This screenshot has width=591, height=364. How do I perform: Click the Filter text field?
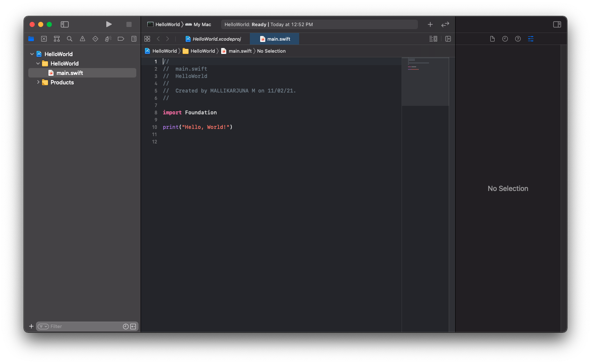85,326
